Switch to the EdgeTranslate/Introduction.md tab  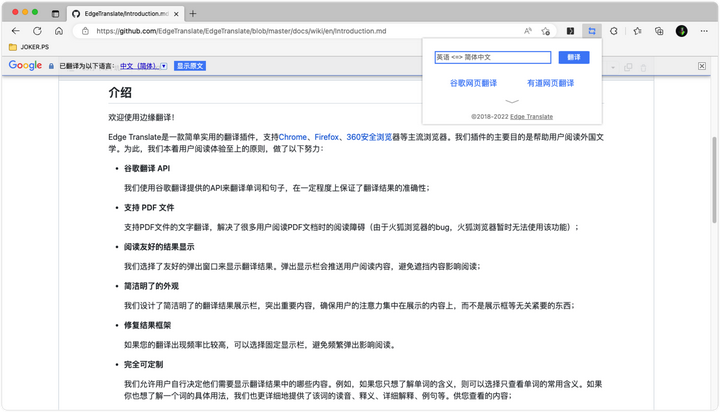[x=125, y=13]
